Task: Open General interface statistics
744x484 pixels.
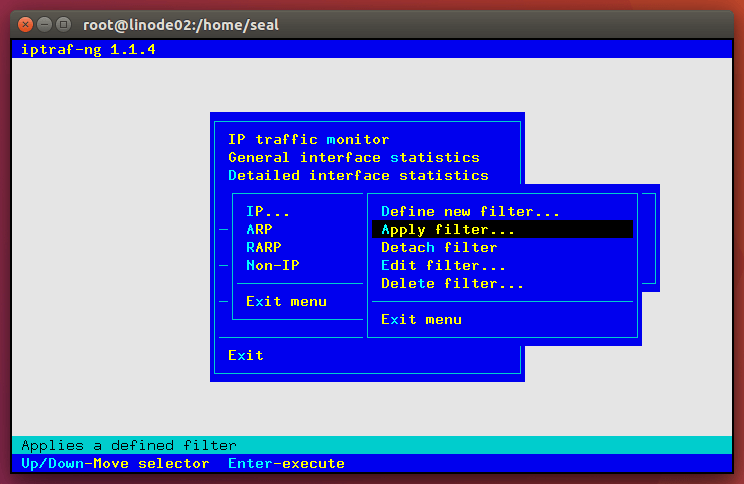Action: 353,157
